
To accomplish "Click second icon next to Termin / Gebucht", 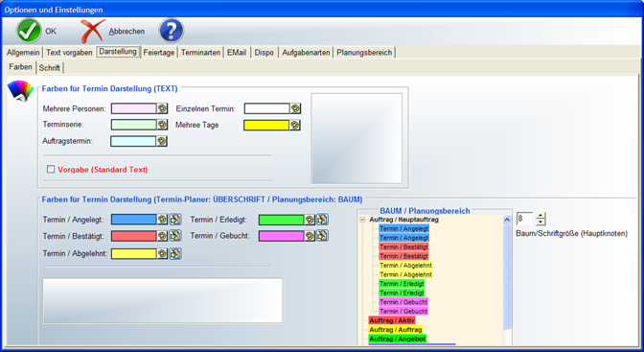I will [x=322, y=236].
